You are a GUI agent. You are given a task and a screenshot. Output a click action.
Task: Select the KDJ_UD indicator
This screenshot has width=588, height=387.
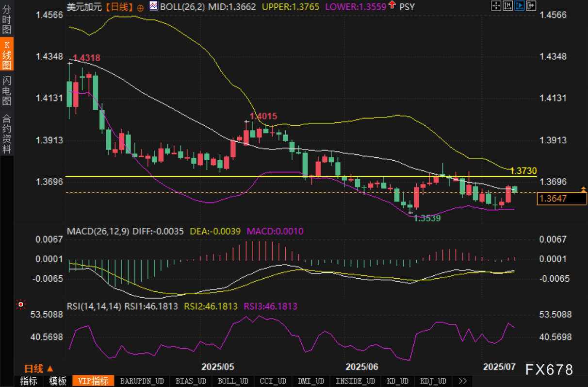coord(433,381)
